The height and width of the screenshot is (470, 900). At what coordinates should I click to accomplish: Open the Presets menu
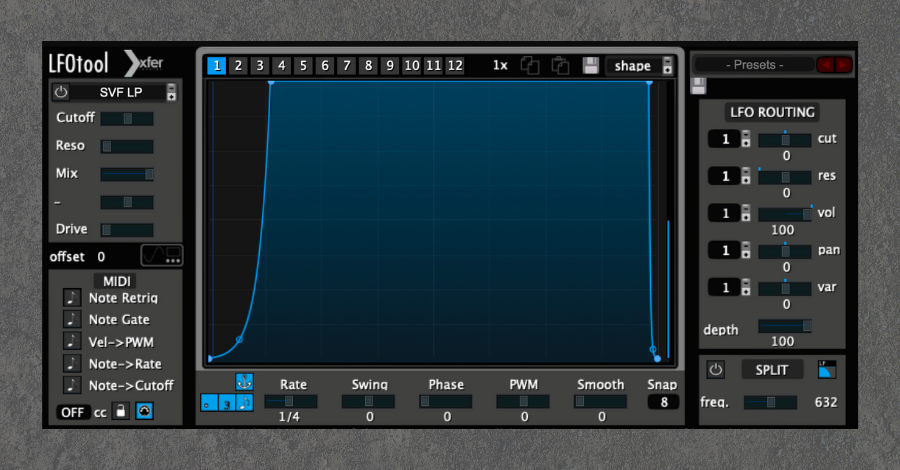(754, 65)
